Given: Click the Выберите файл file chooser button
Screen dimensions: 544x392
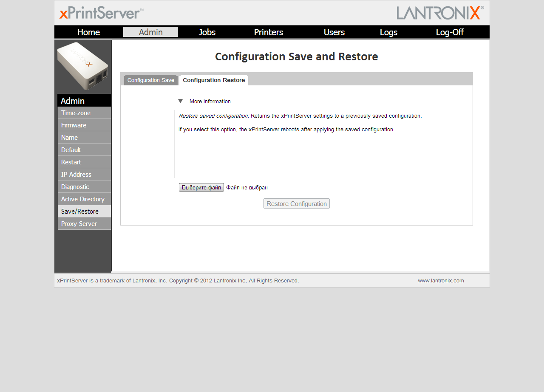Looking at the screenshot, I should pyautogui.click(x=201, y=187).
